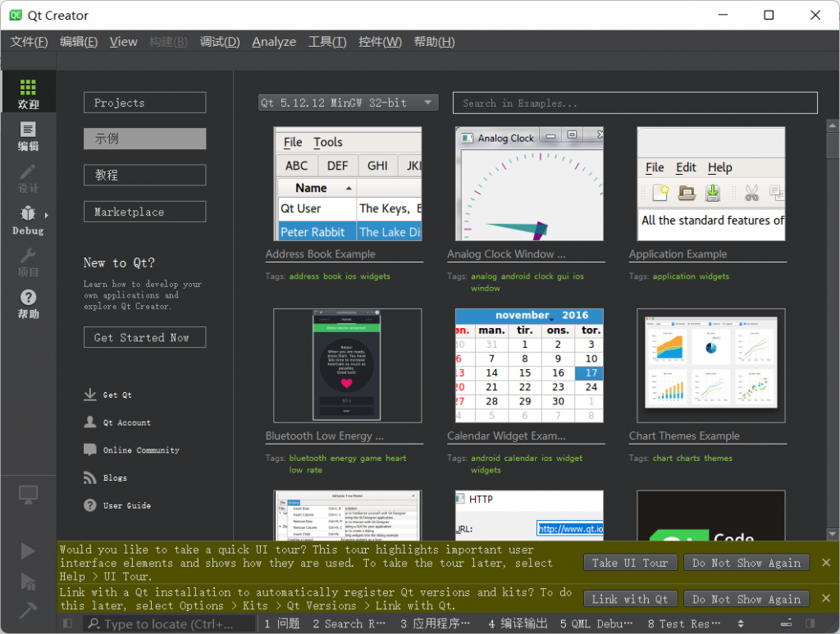The width and height of the screenshot is (840, 634).
Task: Click the Type to locate field
Action: tap(169, 624)
